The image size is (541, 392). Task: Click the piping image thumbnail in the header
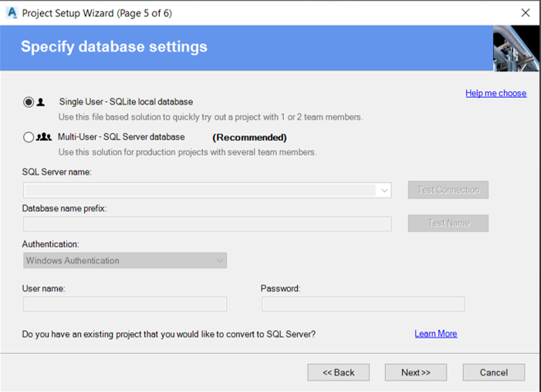click(x=516, y=49)
